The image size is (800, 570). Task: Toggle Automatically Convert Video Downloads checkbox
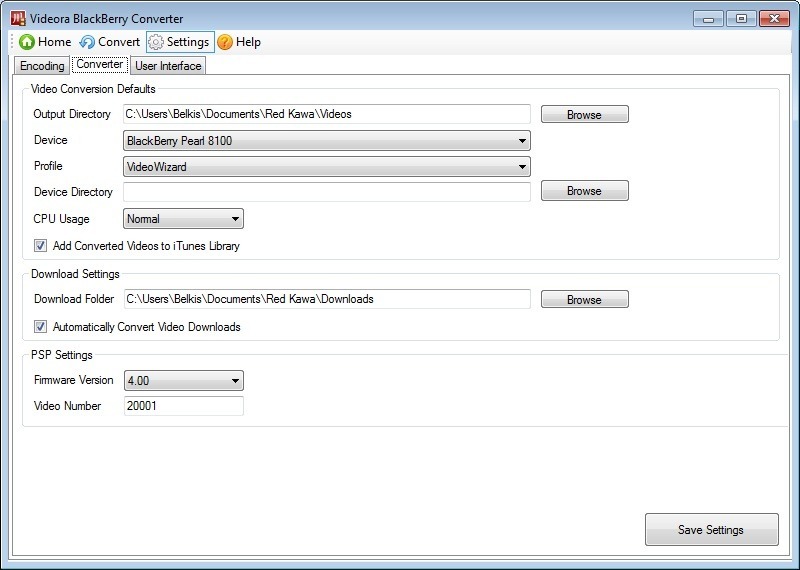pos(41,327)
